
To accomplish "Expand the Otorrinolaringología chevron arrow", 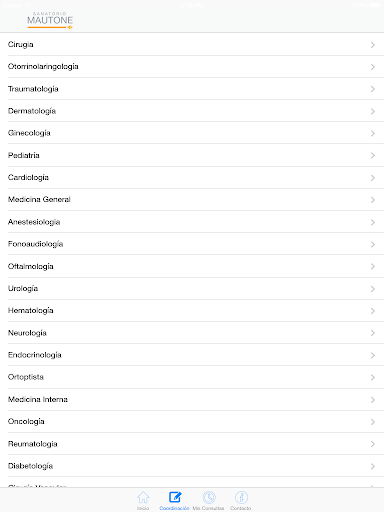I will pyautogui.click(x=373, y=67).
